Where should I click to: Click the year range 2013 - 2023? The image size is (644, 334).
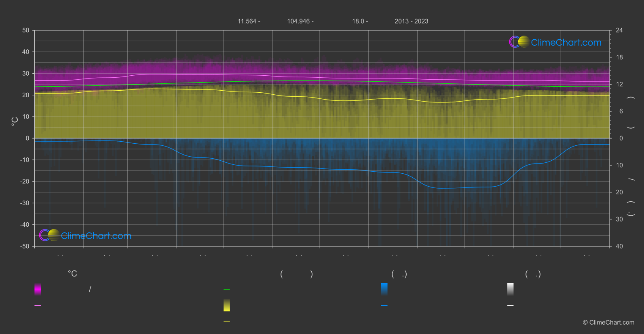(412, 21)
